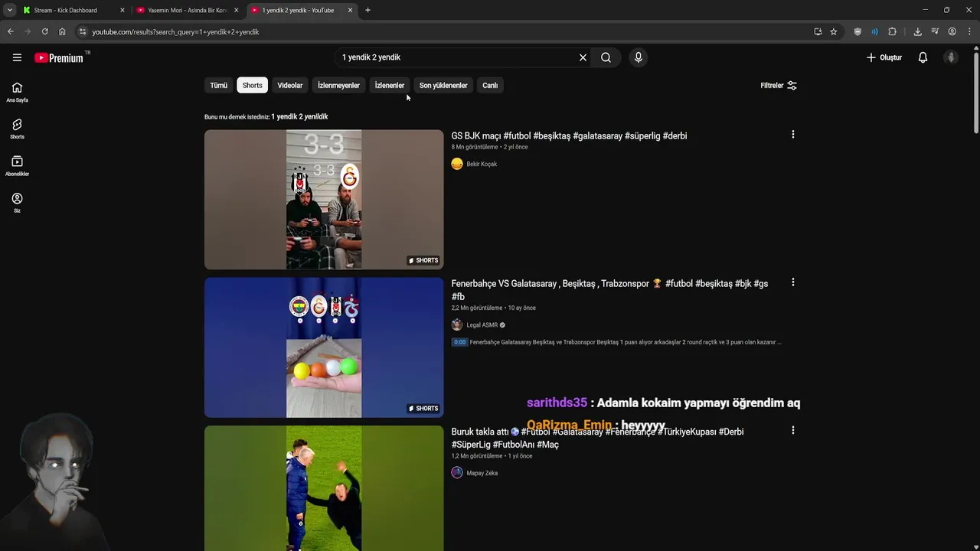The width and height of the screenshot is (980, 551).
Task: Select the Canlı filter chip
Action: (x=490, y=86)
